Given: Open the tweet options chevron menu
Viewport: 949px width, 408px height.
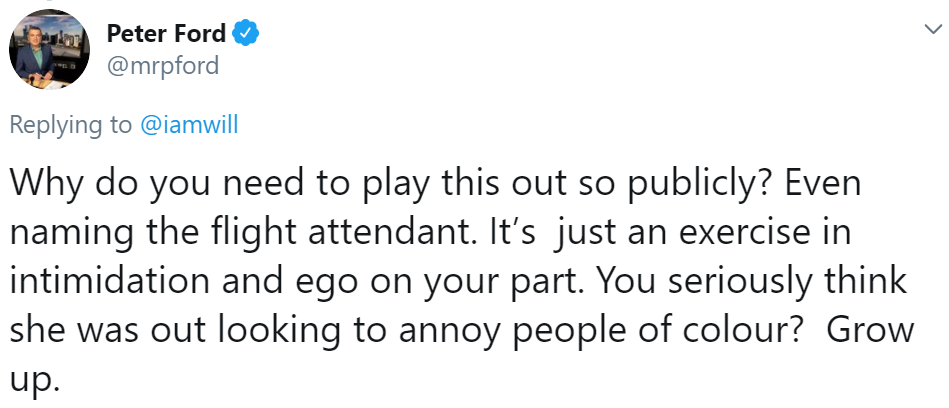Looking at the screenshot, I should 934,28.
